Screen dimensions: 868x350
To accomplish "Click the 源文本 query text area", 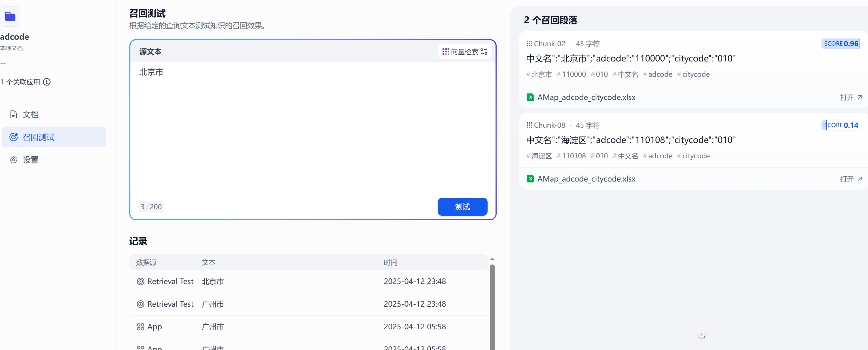I will pos(312,128).
